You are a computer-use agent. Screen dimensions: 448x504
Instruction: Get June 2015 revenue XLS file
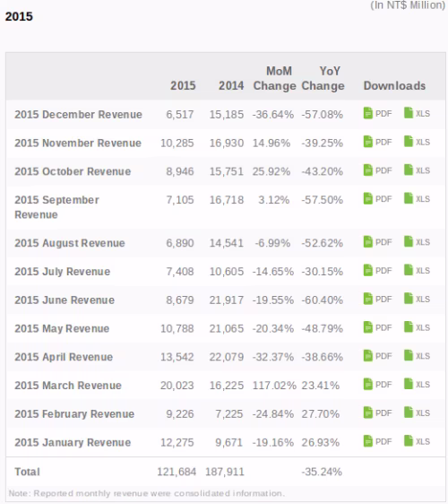pyautogui.click(x=418, y=299)
